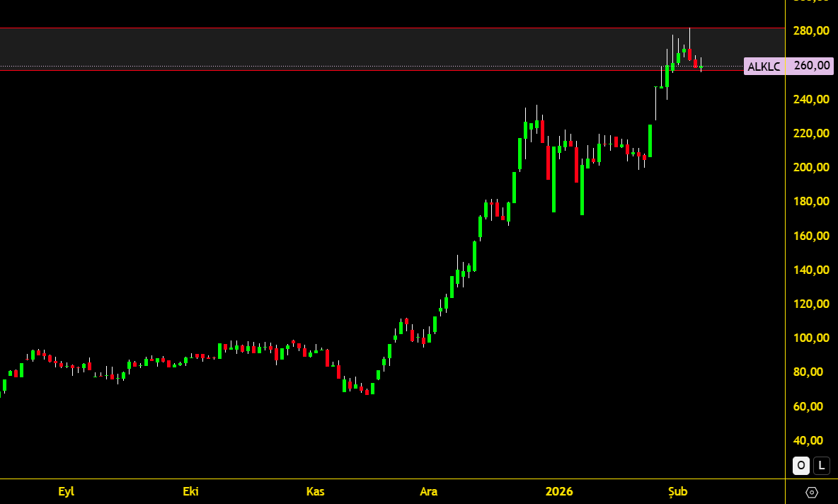The width and height of the screenshot is (838, 504).
Task: Click the Eyl month label on time axis
Action: (x=67, y=492)
